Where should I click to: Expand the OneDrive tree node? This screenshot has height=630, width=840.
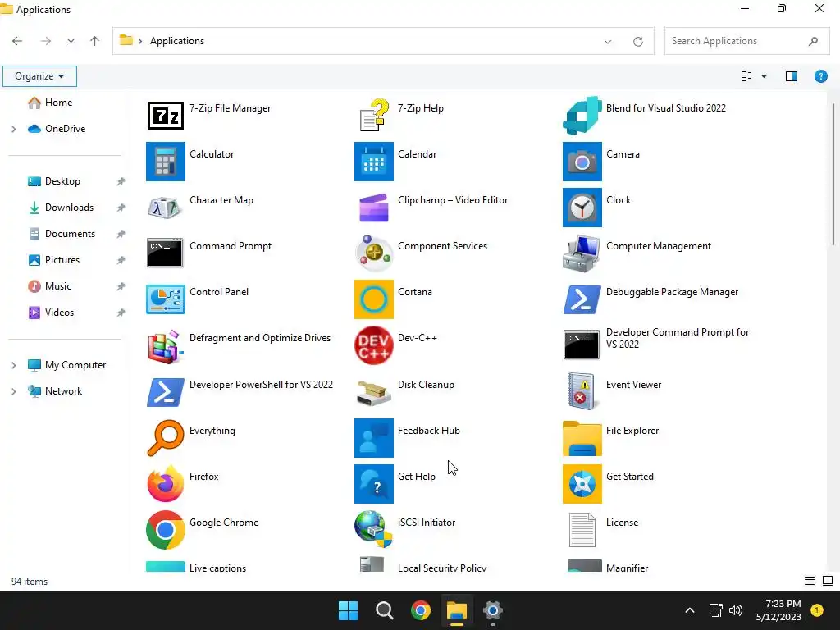point(13,129)
